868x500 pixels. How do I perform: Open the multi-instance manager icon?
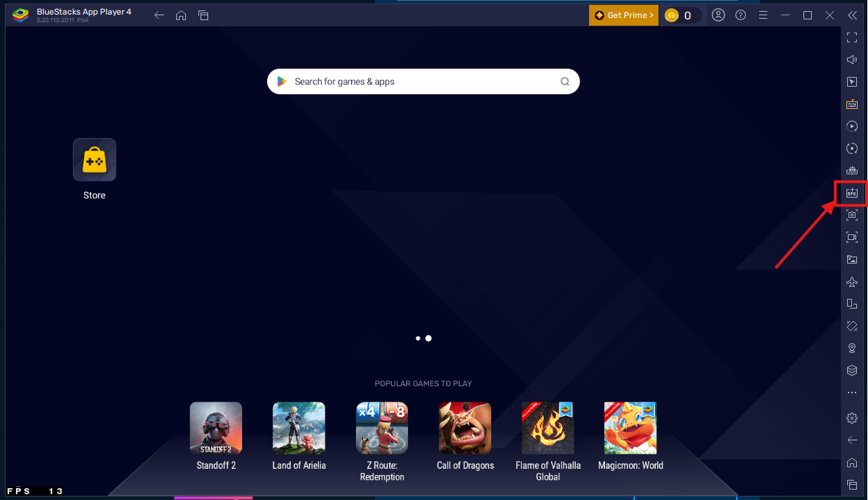[x=852, y=304]
